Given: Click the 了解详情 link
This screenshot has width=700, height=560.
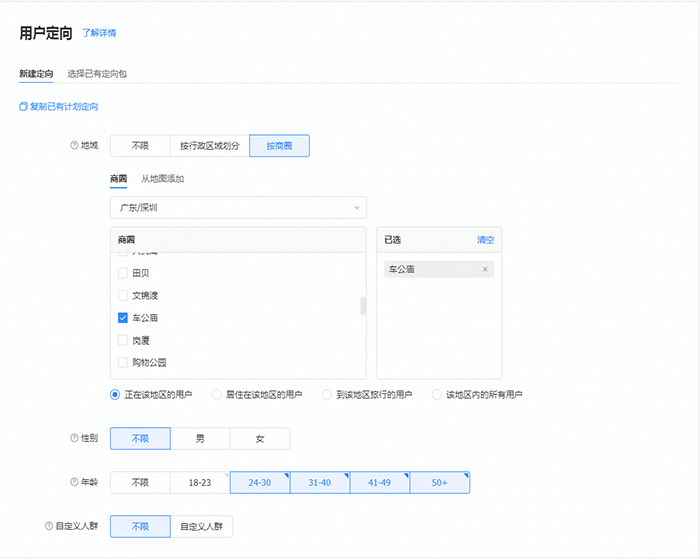Looking at the screenshot, I should tap(99, 33).
